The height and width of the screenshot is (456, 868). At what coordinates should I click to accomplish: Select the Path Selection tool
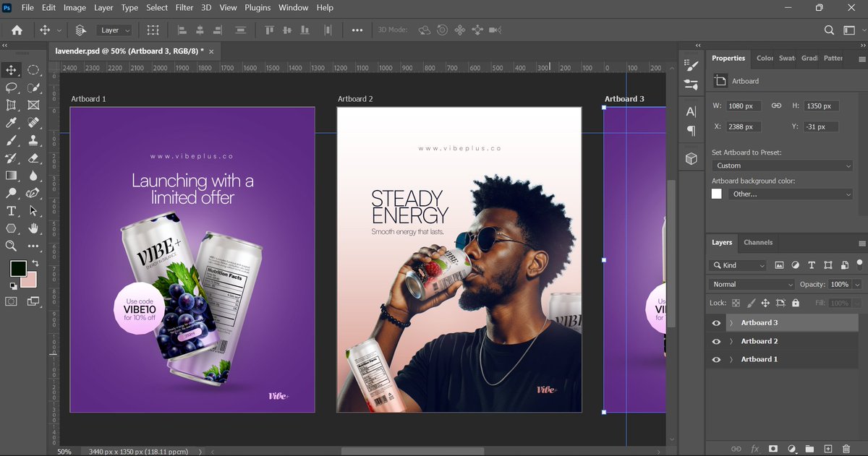click(33, 211)
